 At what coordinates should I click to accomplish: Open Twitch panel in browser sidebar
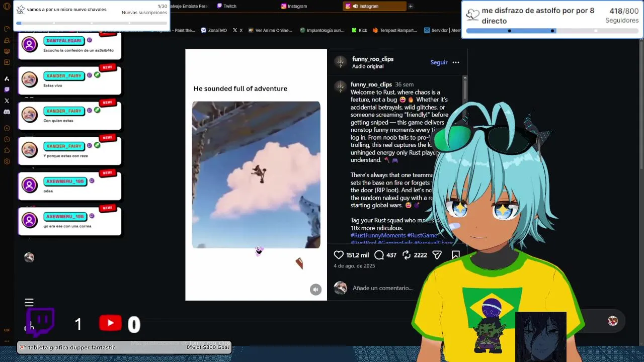pyautogui.click(x=7, y=89)
